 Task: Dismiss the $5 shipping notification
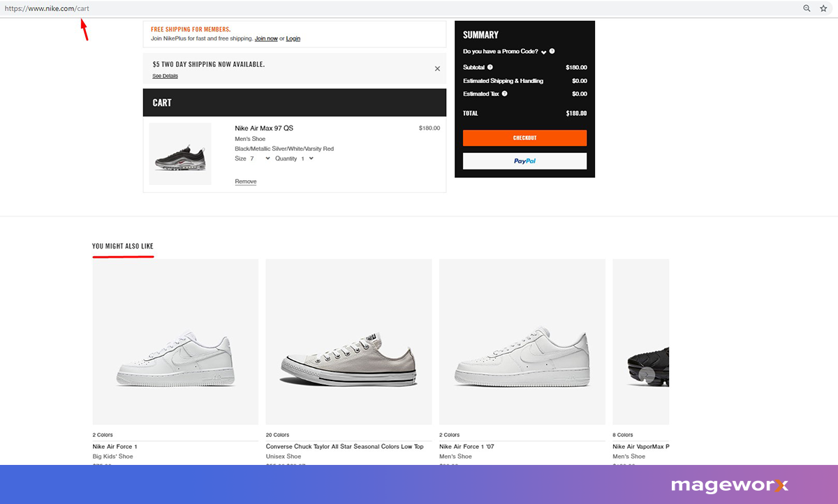437,68
